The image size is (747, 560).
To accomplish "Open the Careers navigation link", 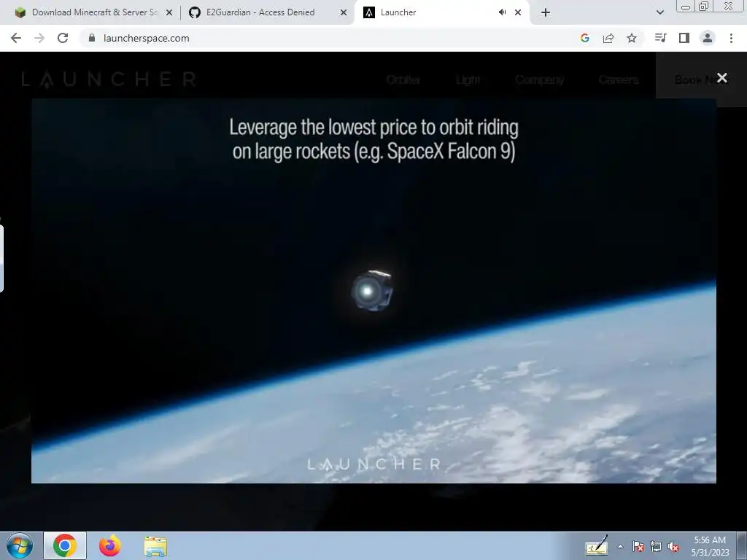I will point(619,79).
